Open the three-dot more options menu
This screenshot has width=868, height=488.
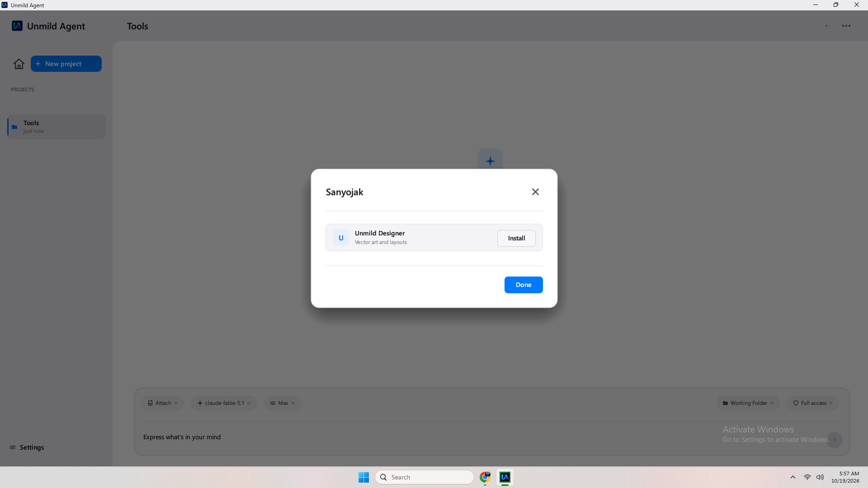point(846,26)
